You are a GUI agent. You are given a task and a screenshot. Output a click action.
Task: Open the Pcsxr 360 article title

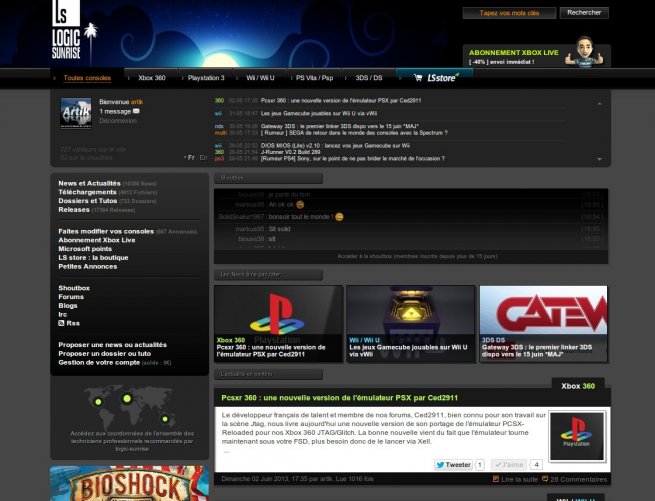pos(340,398)
